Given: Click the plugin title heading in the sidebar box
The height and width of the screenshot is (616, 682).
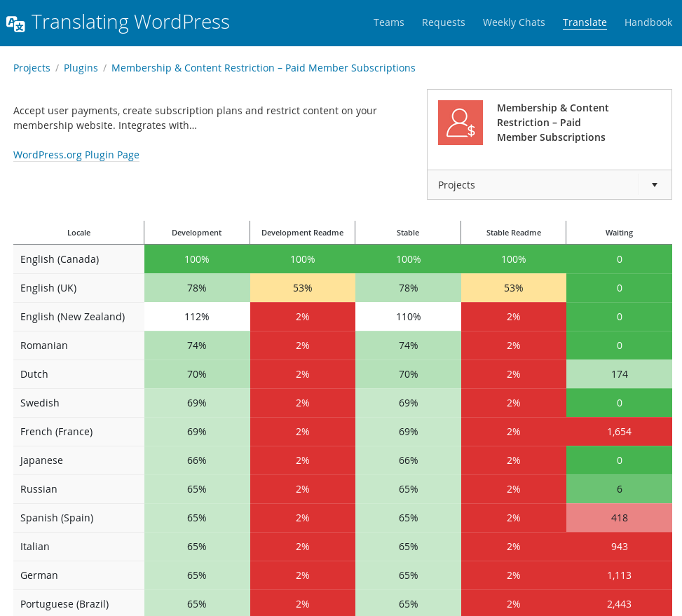Looking at the screenshot, I should tap(552, 123).
